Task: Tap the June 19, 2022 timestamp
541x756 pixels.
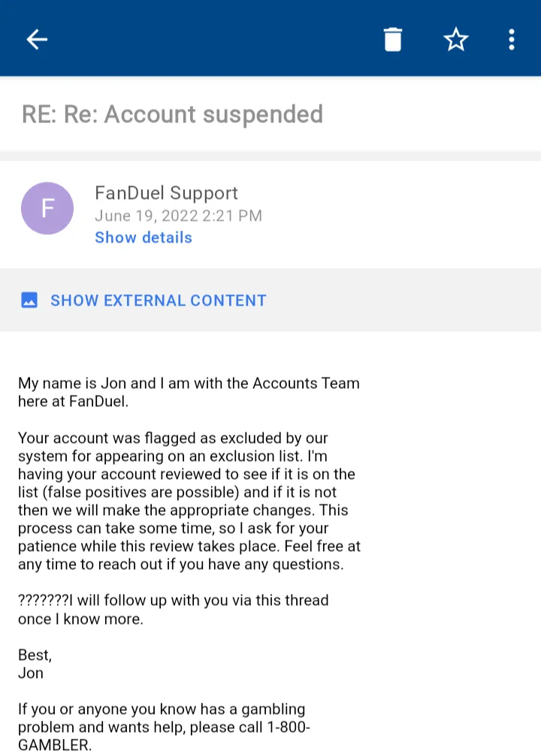Action: tap(178, 216)
